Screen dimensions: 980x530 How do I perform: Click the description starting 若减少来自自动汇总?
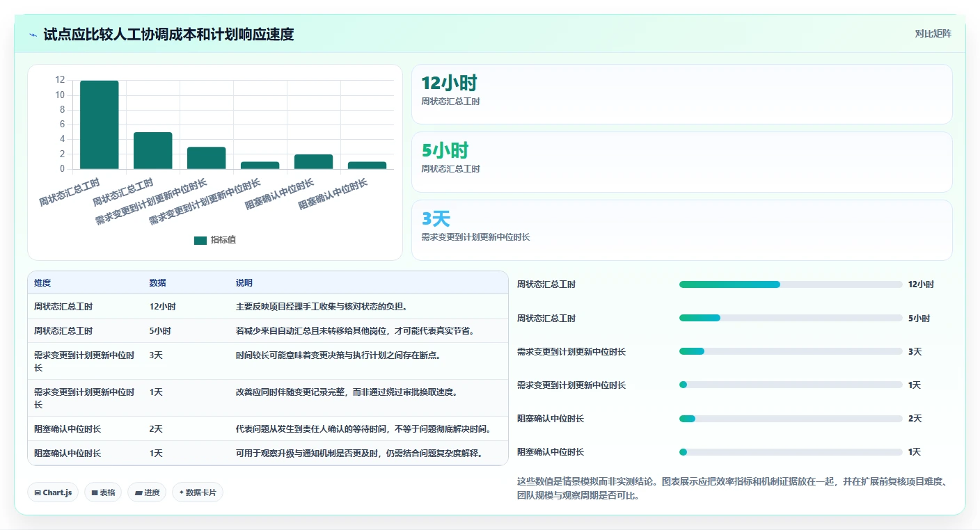click(x=355, y=331)
